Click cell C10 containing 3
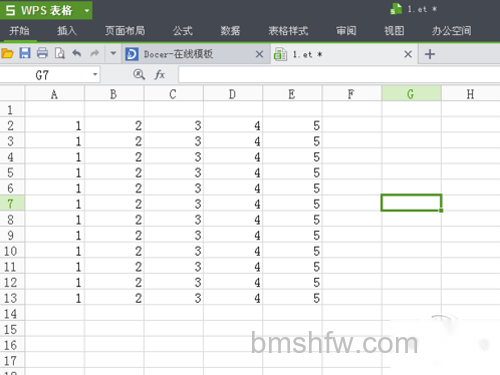The height and width of the screenshot is (375, 500). pyautogui.click(x=173, y=251)
